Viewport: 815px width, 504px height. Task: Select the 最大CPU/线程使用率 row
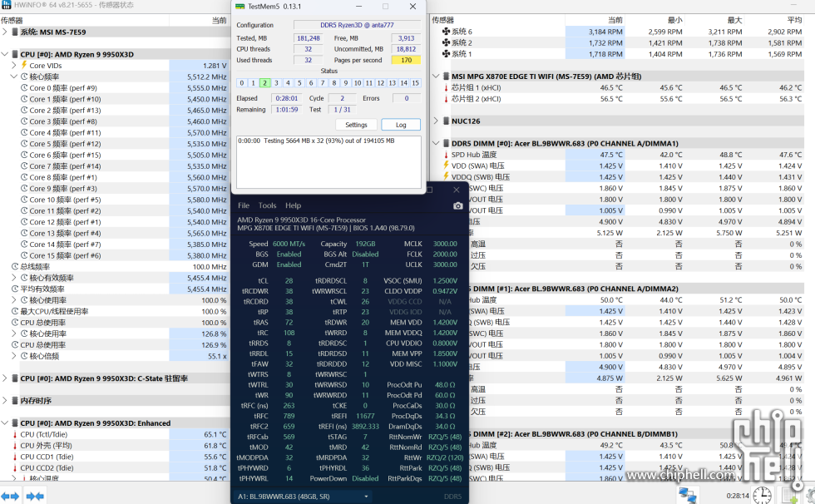[115, 311]
